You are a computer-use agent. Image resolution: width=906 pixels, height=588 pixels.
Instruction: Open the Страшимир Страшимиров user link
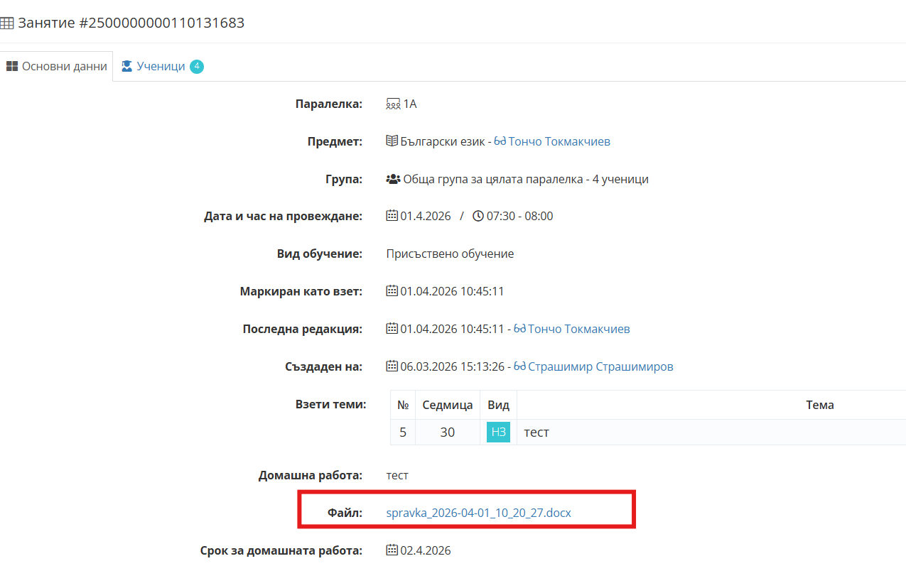pos(602,366)
